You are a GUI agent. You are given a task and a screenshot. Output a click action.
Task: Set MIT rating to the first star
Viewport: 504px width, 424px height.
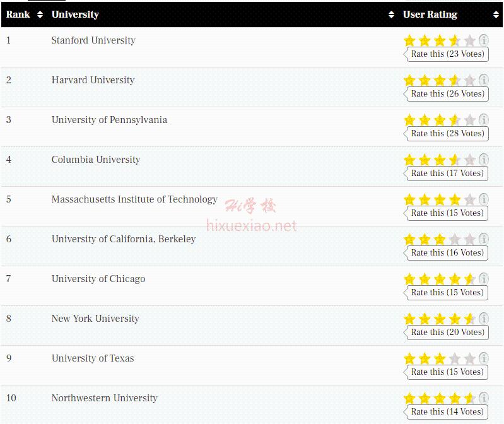click(x=409, y=199)
